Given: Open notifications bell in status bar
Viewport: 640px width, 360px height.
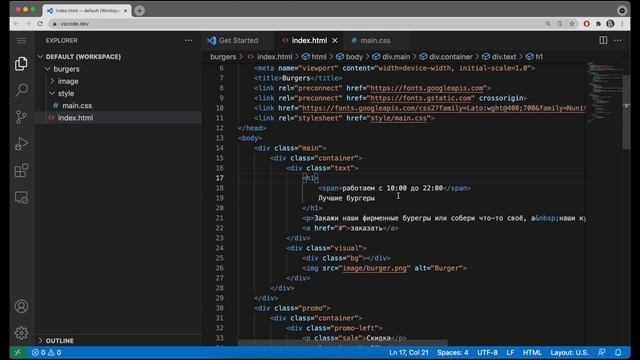Looking at the screenshot, I should [x=618, y=352].
